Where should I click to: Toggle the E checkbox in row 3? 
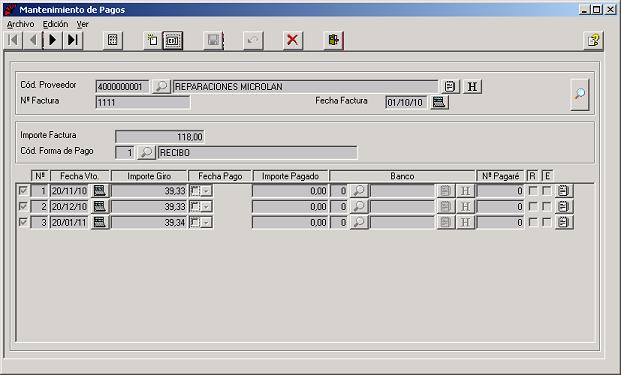coord(547,222)
